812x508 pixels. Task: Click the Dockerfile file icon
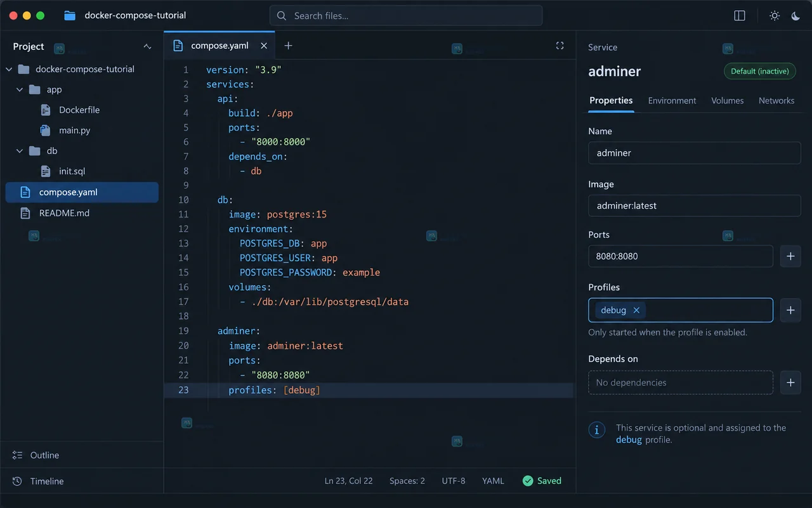coord(46,110)
